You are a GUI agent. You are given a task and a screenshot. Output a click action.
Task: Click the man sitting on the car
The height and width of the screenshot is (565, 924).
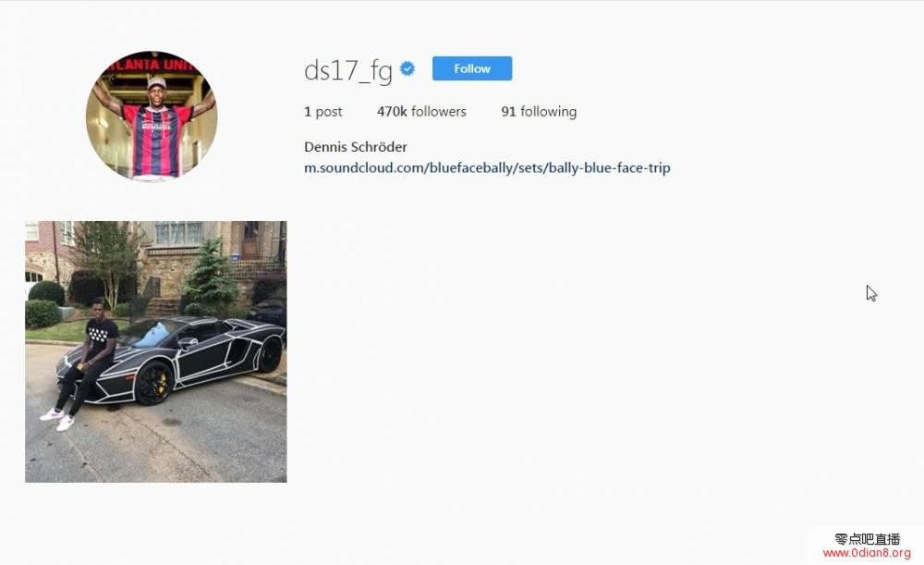(82, 364)
